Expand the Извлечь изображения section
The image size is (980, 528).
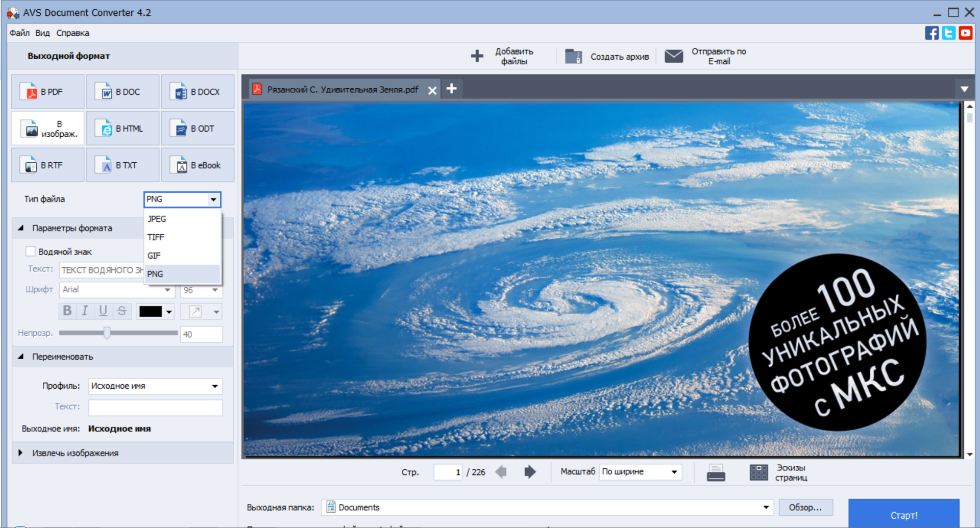pos(21,453)
